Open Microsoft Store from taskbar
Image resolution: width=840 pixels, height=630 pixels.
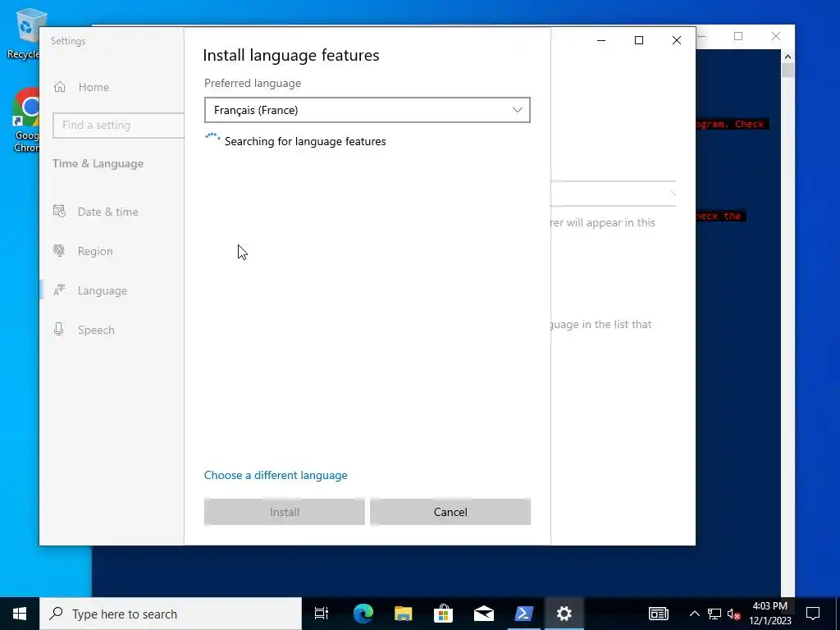pos(443,614)
